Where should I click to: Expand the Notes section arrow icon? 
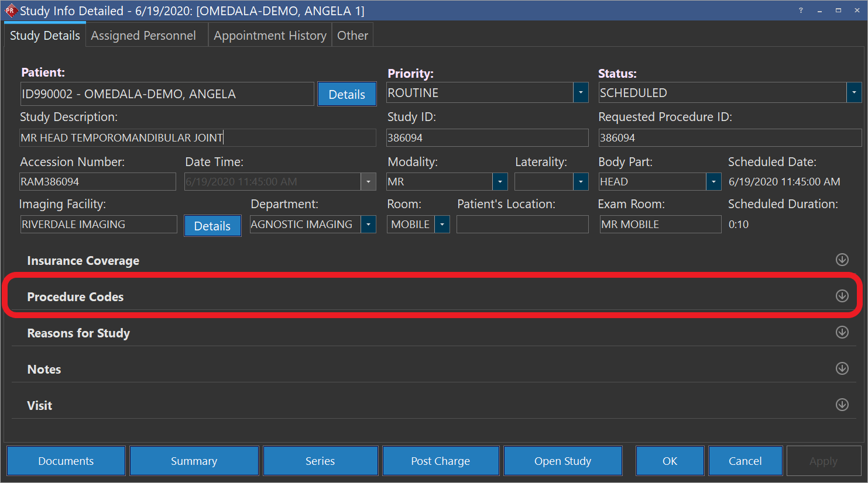(x=842, y=368)
